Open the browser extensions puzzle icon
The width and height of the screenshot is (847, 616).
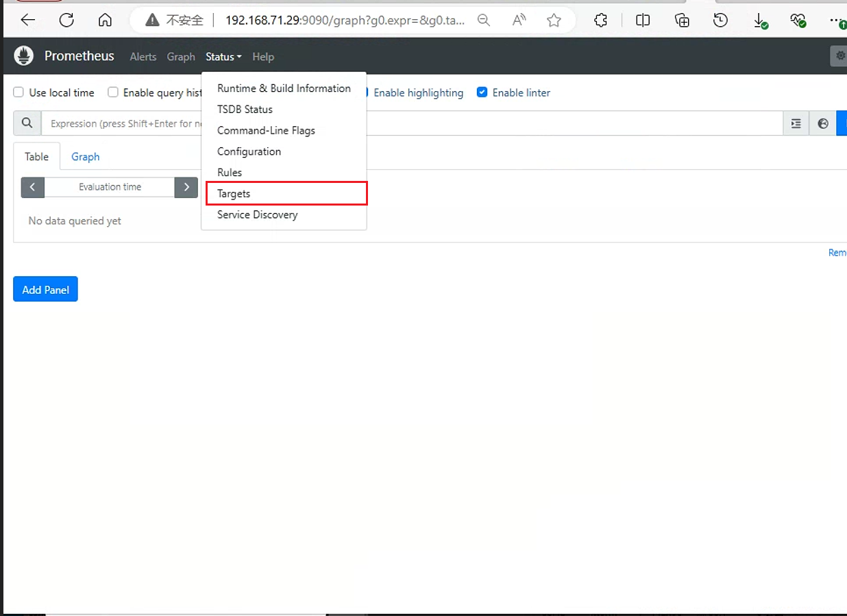click(x=601, y=21)
